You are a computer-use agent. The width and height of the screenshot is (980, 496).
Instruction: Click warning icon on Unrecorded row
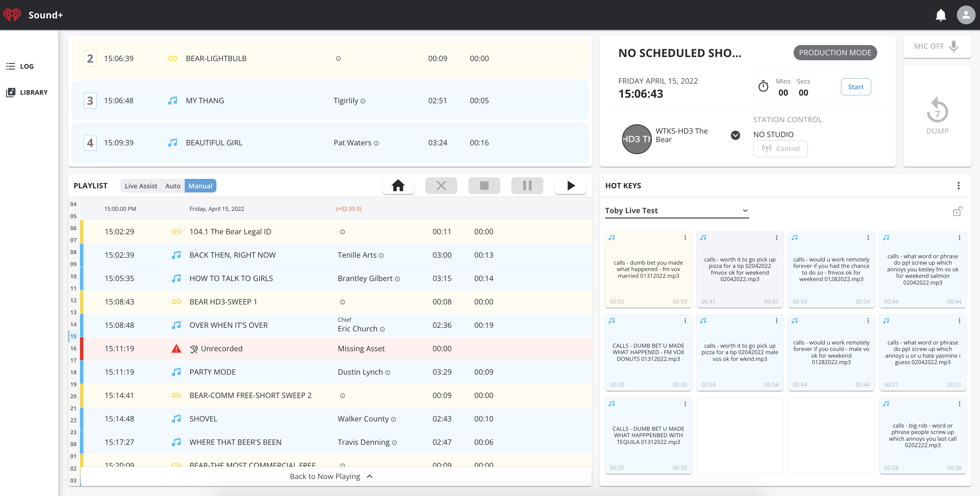click(176, 349)
